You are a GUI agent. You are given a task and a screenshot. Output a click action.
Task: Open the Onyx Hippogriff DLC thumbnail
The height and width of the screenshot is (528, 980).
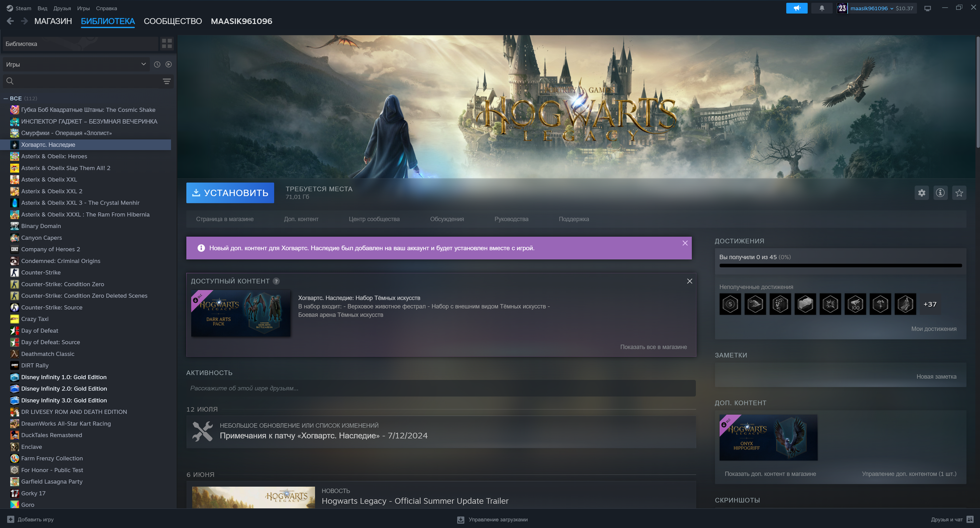coord(768,438)
